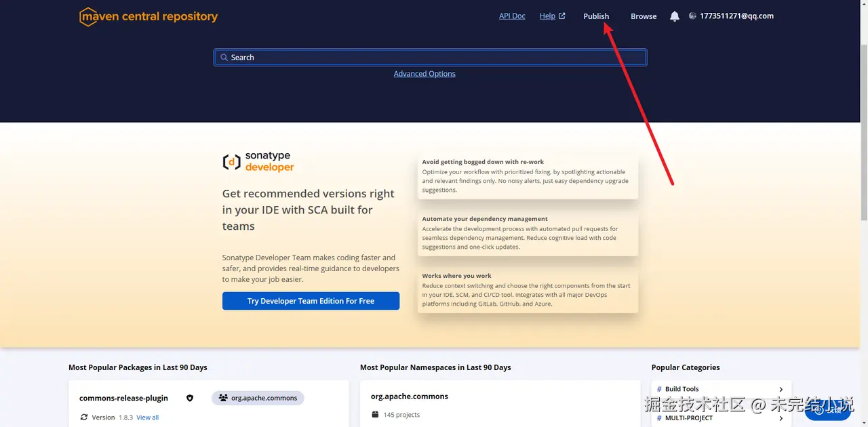The width and height of the screenshot is (868, 427).
Task: Click the projects icon beside 145 projects
Action: pos(375,415)
